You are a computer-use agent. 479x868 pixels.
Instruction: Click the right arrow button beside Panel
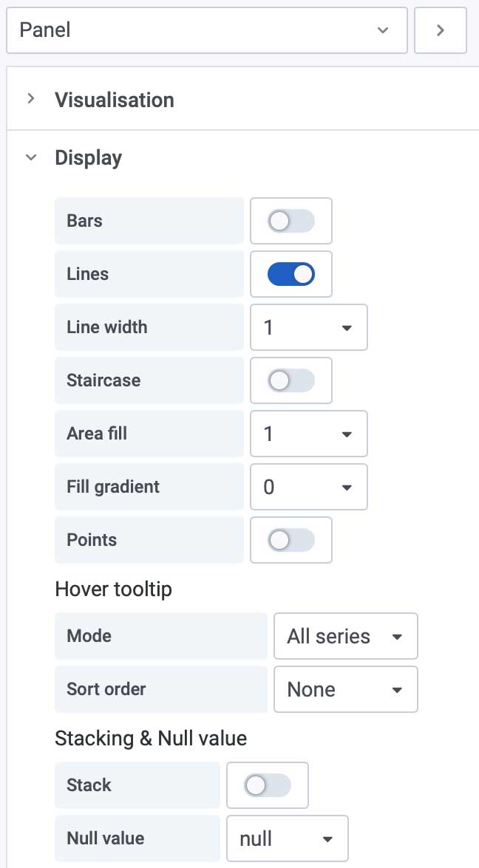click(440, 30)
